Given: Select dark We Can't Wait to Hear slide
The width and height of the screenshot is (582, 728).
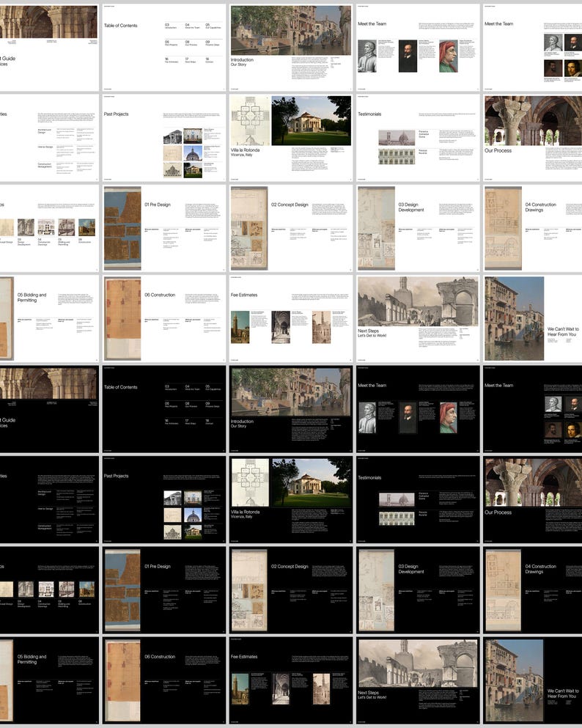Looking at the screenshot, I should point(532,680).
